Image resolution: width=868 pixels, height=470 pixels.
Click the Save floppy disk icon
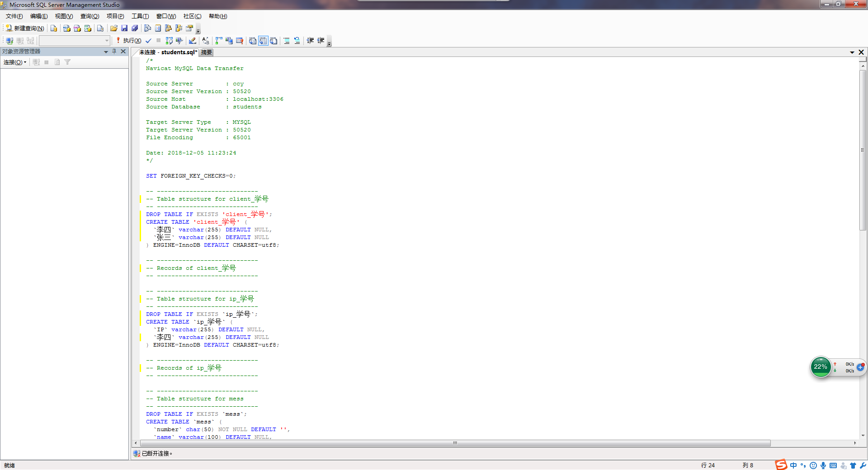pyautogui.click(x=124, y=28)
